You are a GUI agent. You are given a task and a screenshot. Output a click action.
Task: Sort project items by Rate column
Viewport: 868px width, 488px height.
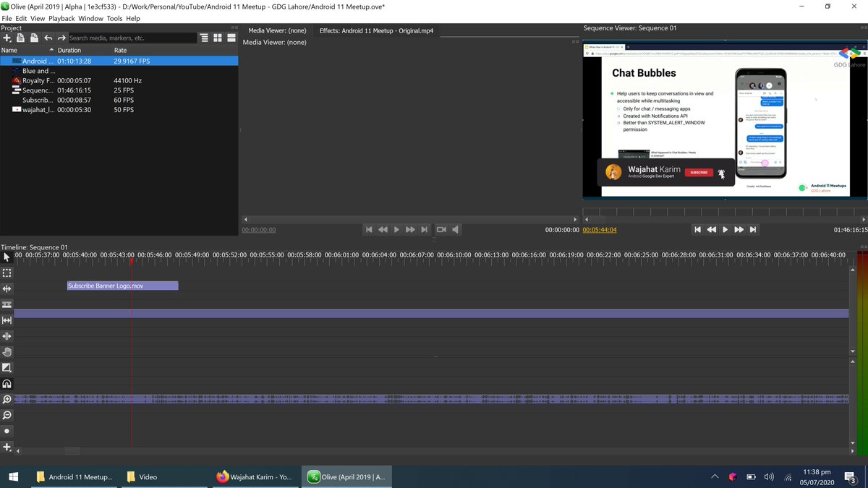coord(175,51)
